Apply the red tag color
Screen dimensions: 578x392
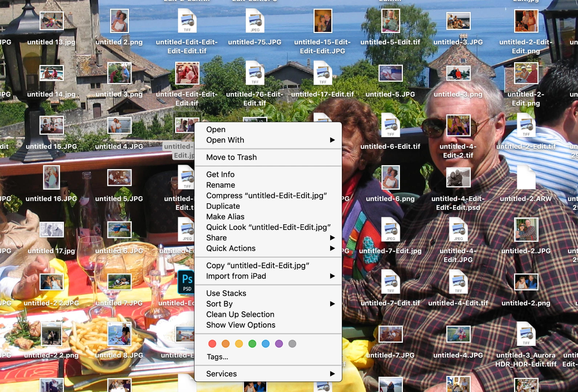(x=213, y=344)
